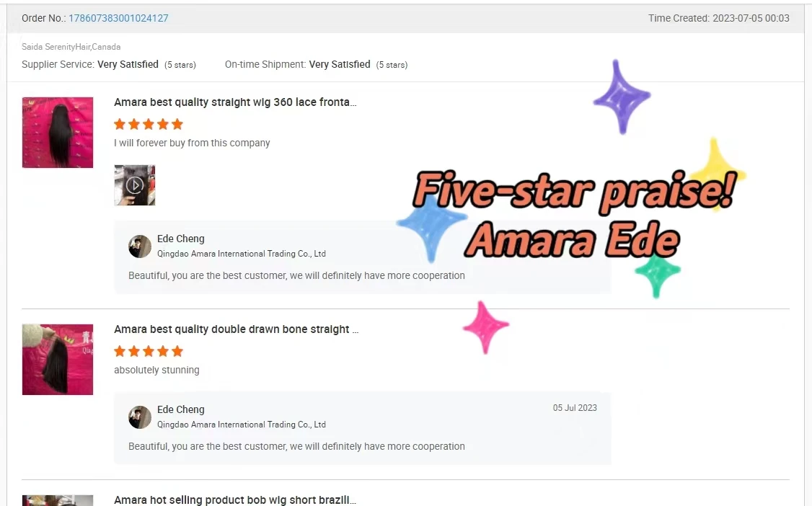Open order number 178607383001024127 link

[118, 18]
